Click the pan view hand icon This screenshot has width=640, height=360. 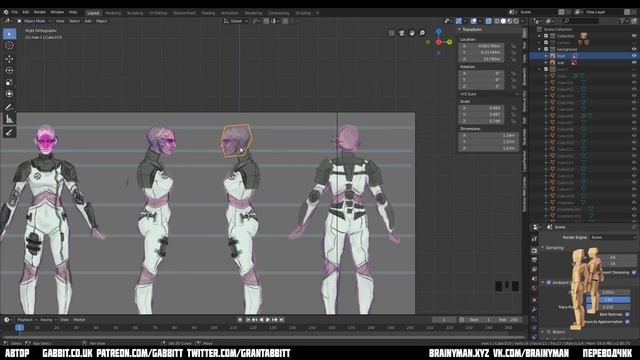coord(412,33)
